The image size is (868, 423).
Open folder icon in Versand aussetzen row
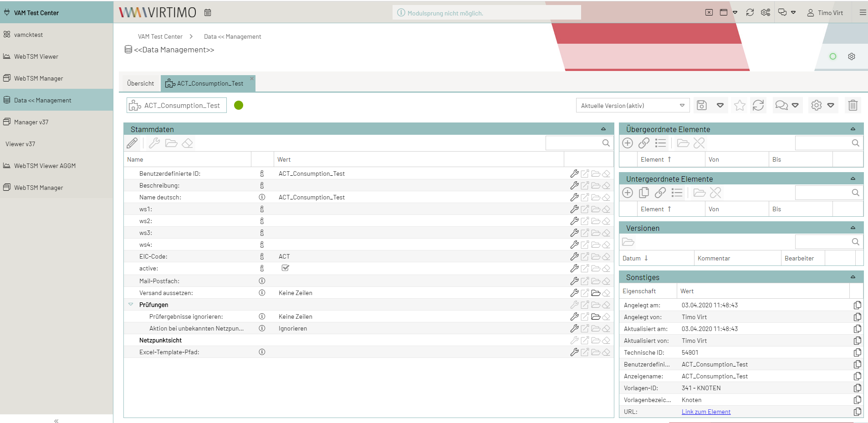tap(596, 293)
